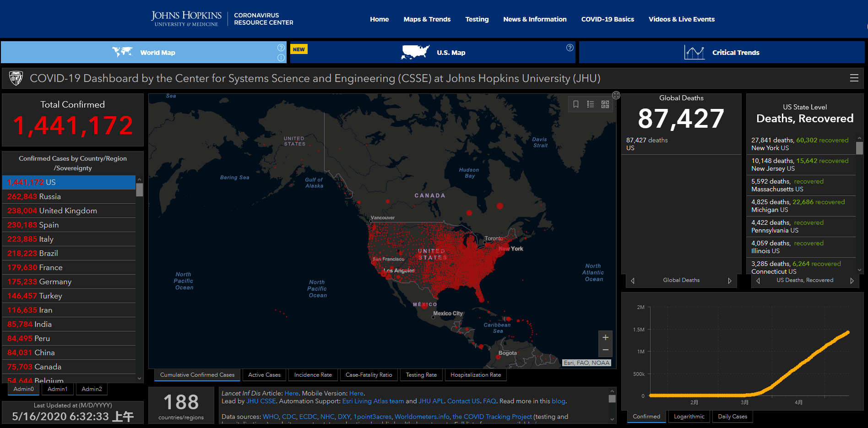
Task: Open the World Map tab
Action: tap(144, 52)
